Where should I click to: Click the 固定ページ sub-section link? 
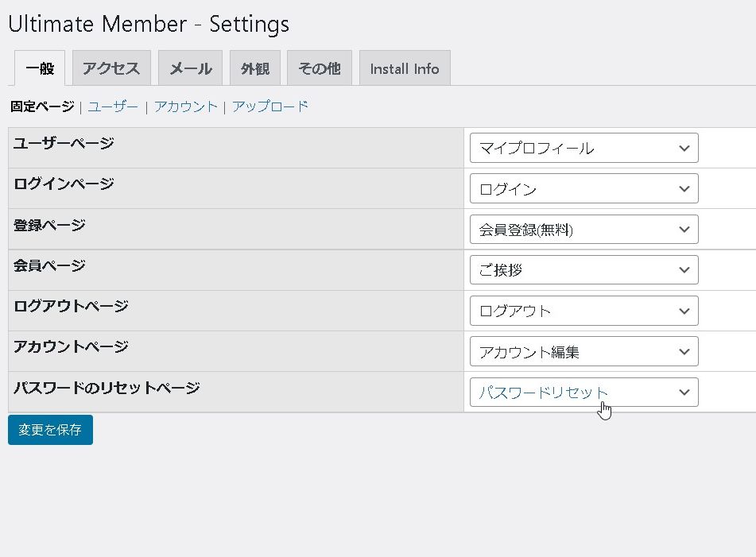42,106
